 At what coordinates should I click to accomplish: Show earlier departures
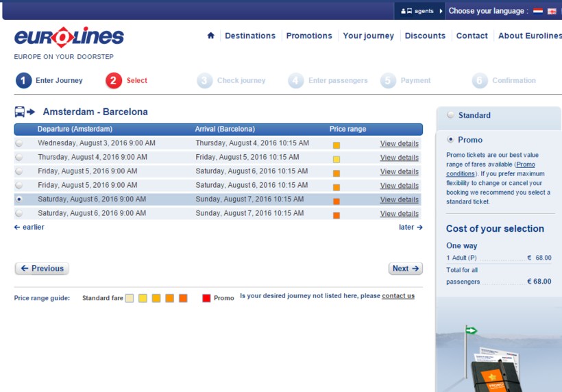point(29,227)
